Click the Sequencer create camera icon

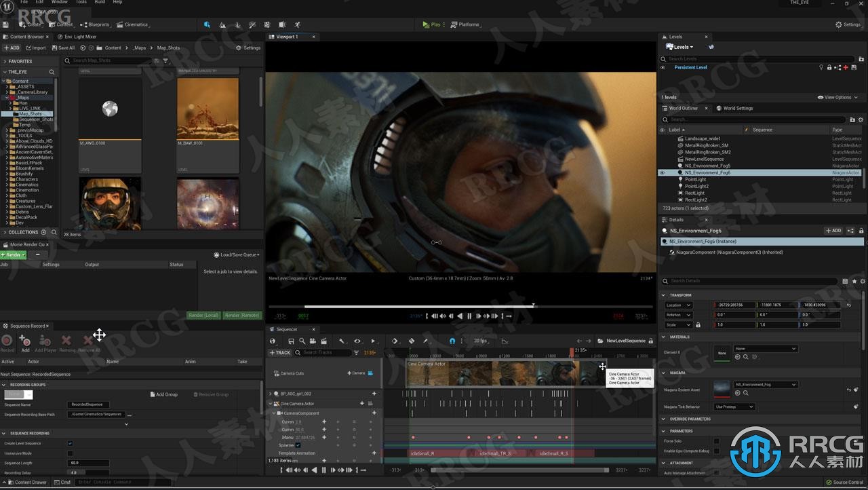(313, 341)
